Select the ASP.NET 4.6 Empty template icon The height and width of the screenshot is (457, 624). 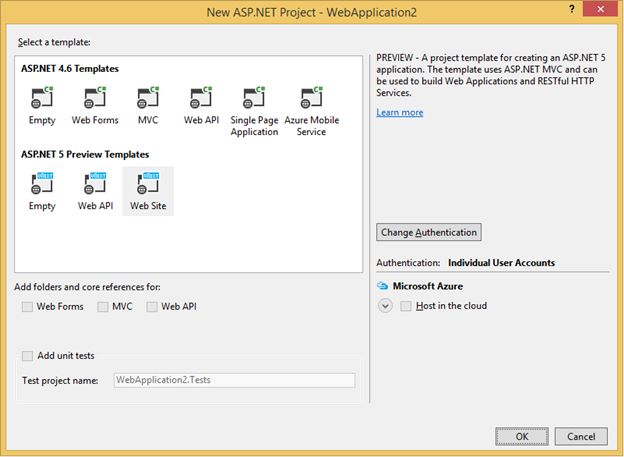pos(42,98)
